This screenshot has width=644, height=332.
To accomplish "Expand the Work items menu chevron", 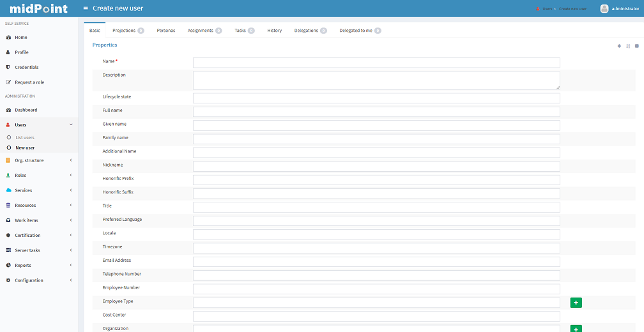I will (71, 220).
